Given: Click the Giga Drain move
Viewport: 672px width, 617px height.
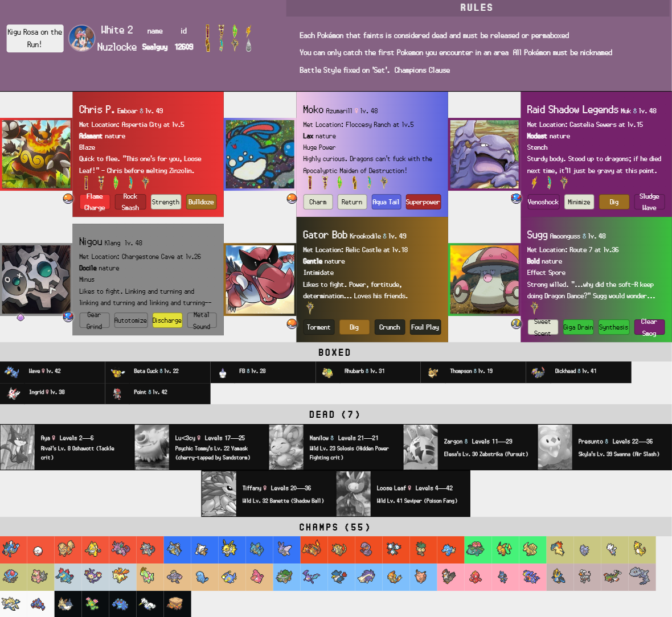Looking at the screenshot, I should tap(578, 327).
